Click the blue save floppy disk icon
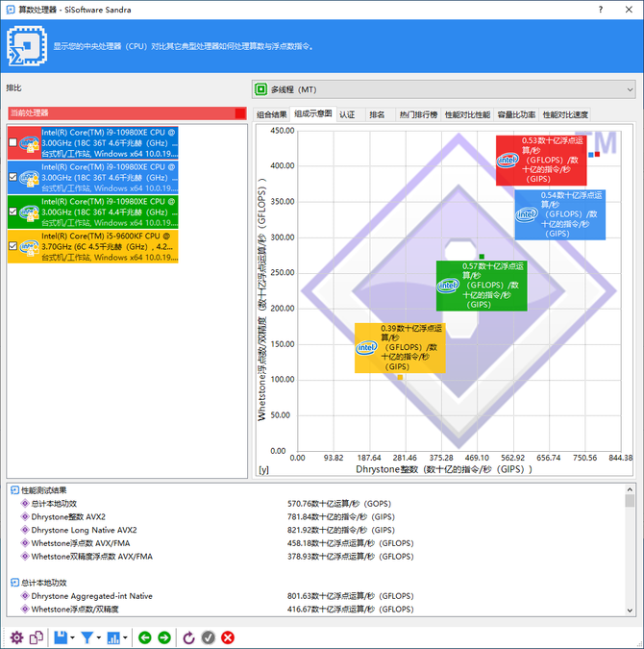Image resolution: width=644 pixels, height=649 pixels. pos(61,637)
